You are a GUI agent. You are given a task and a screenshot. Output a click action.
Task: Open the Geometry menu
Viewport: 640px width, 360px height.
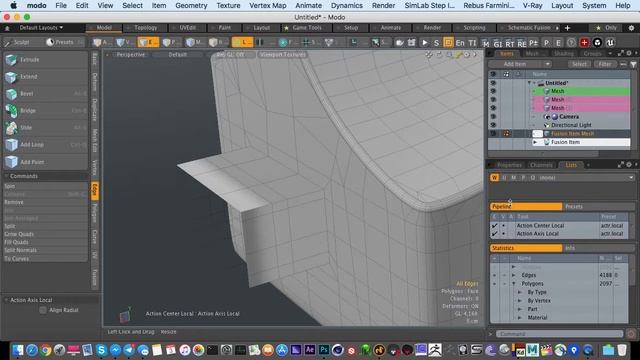click(x=191, y=5)
